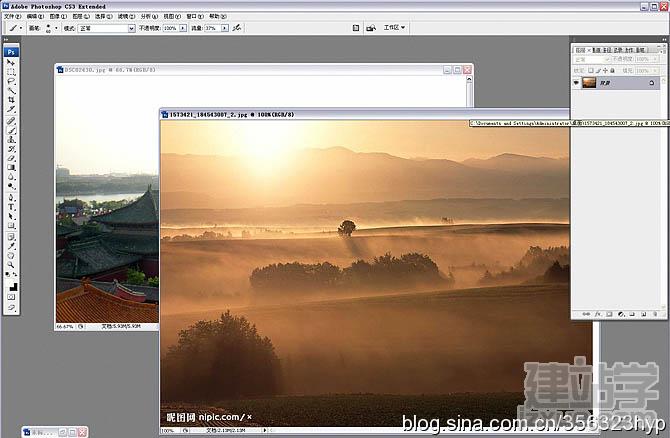Viewport: 670px width, 438px height.
Task: Open the layer blend mode dropdown
Action: [591, 59]
